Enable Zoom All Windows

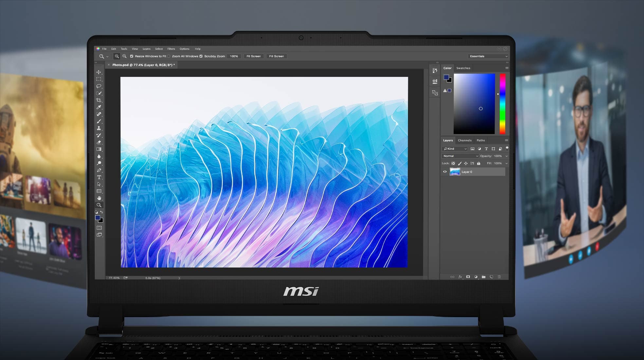(169, 56)
